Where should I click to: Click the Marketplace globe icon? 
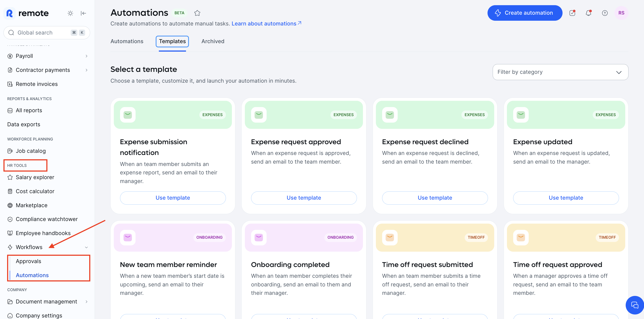coord(10,205)
